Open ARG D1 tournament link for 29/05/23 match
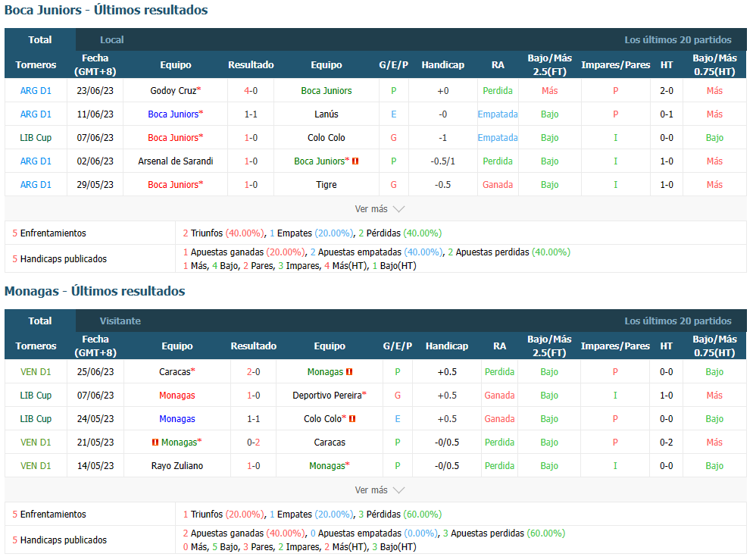Viewport: 753px width, 560px height. coord(36,185)
